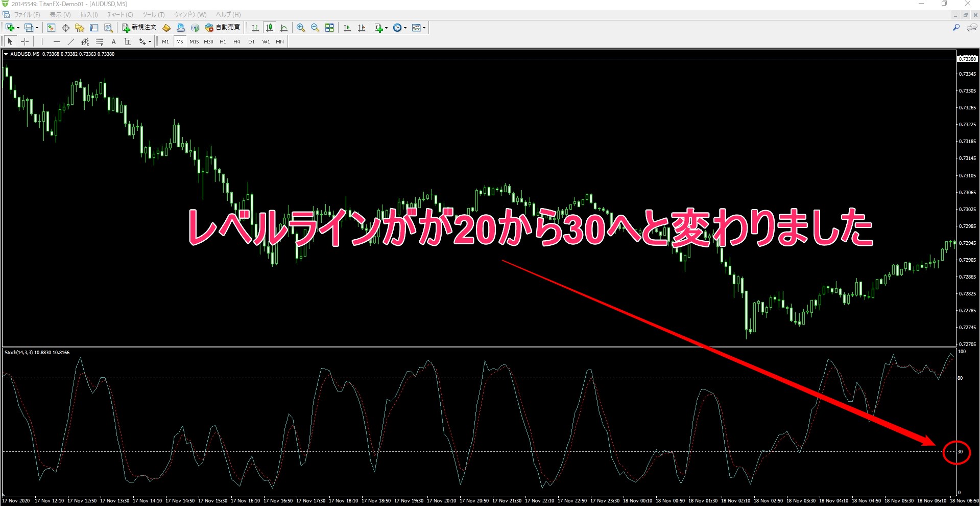Open the Data Window crosshair-circle icon
Screen dimensions: 980x506
pos(65,28)
